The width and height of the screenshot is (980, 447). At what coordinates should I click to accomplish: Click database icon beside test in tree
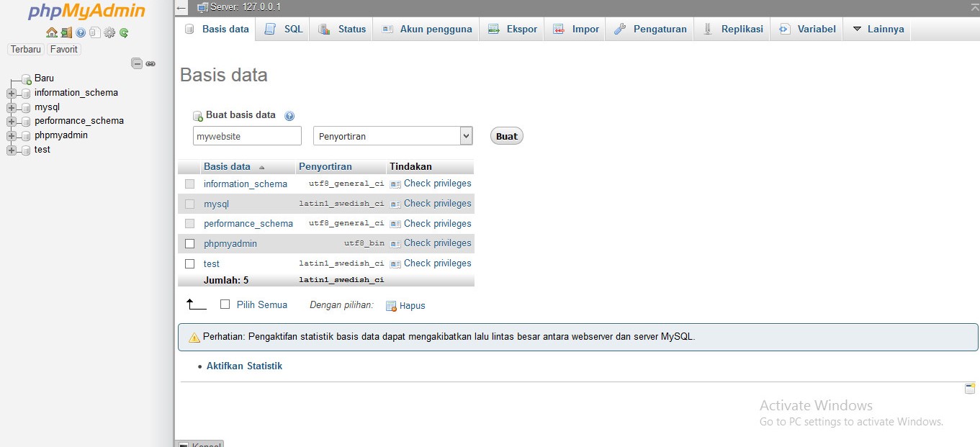(x=26, y=150)
